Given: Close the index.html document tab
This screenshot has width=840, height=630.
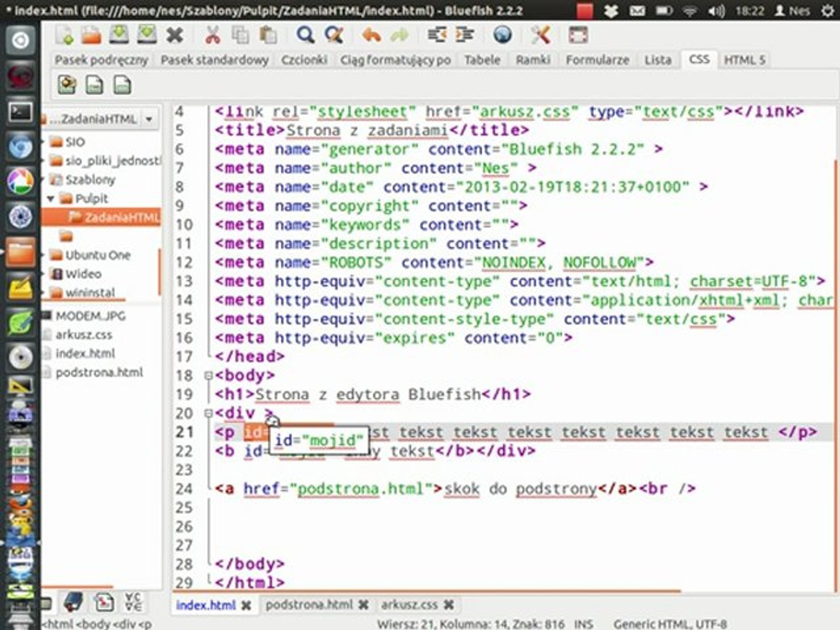Looking at the screenshot, I should (246, 605).
